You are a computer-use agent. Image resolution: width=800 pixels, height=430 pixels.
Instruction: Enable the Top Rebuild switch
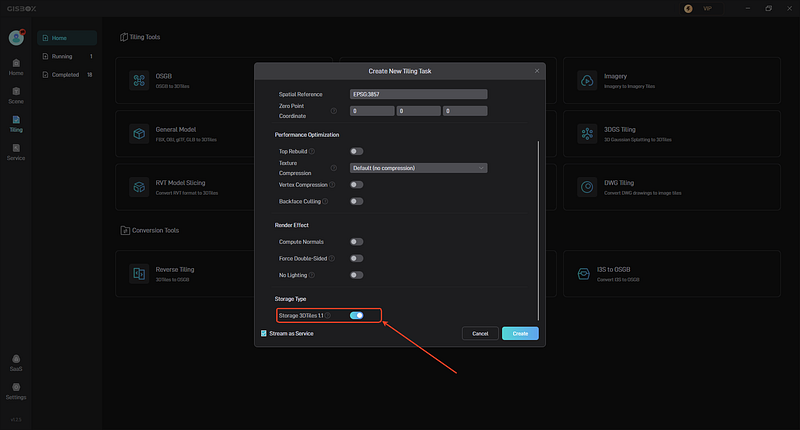(357, 151)
